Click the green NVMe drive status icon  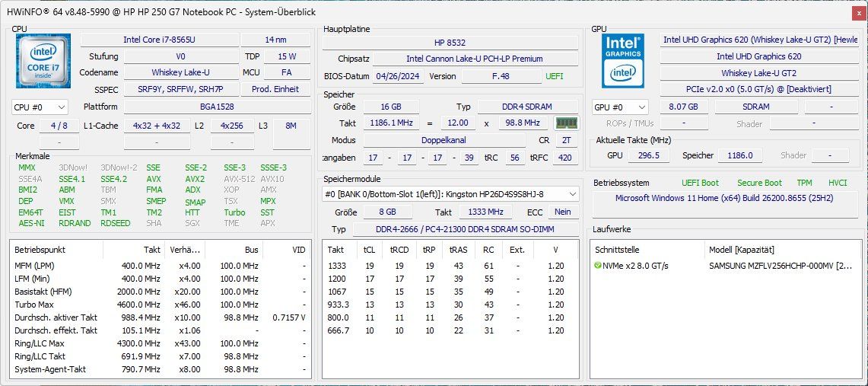(x=598, y=266)
